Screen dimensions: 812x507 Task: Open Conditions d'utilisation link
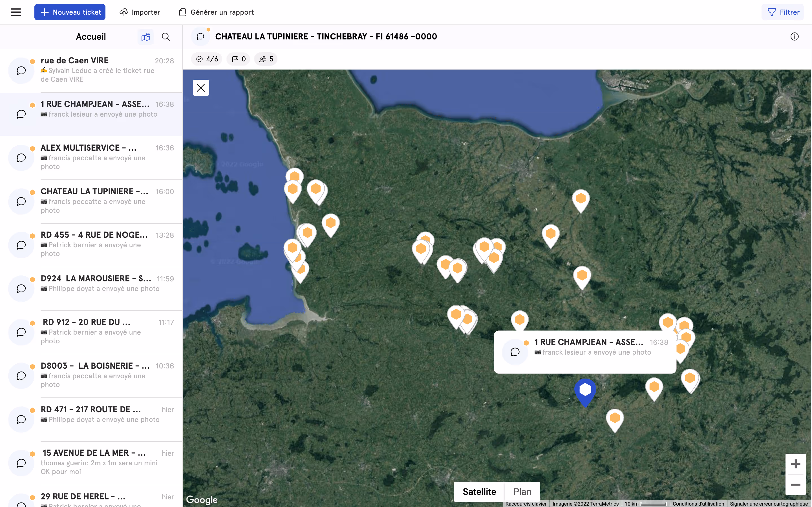click(698, 504)
